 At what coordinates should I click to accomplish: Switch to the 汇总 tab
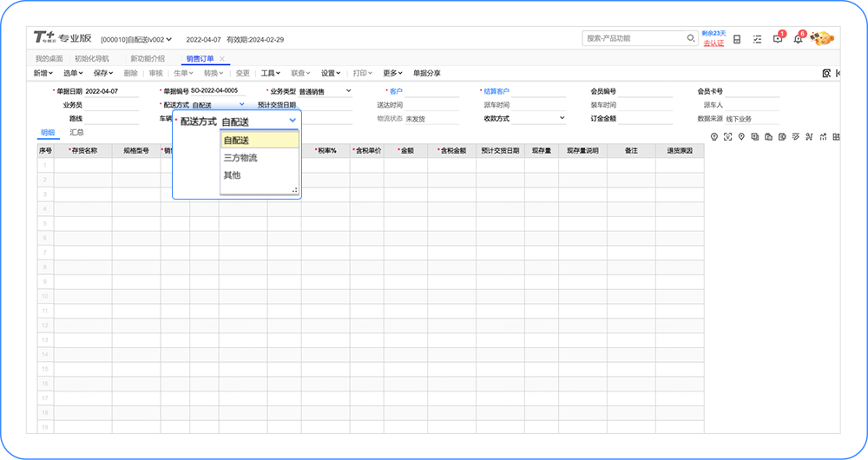[76, 133]
